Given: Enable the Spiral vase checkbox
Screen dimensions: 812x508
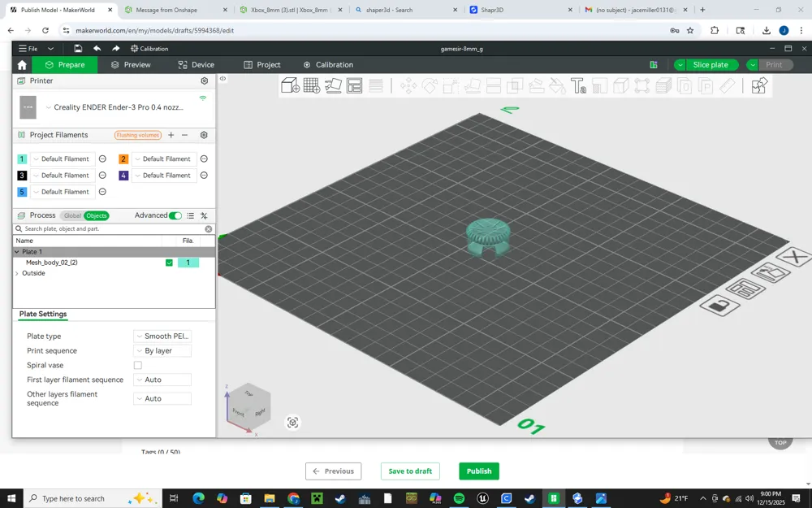Looking at the screenshot, I should [138, 365].
